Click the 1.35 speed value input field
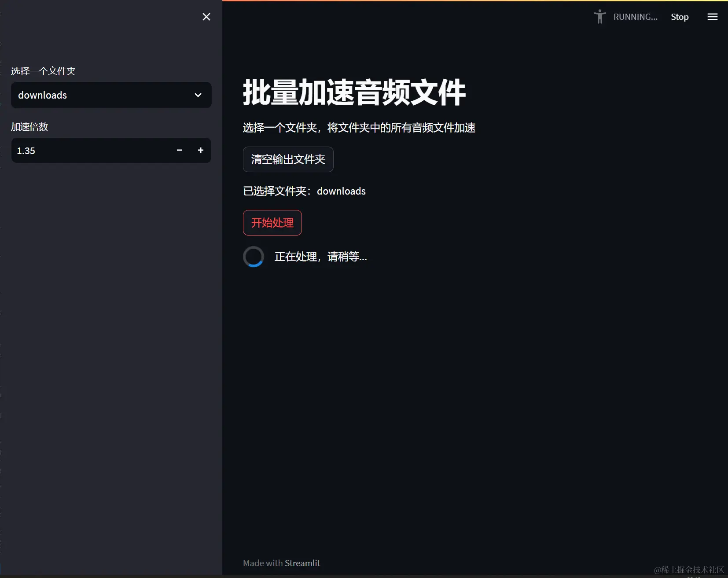Viewport: 728px width, 578px height. (x=88, y=150)
